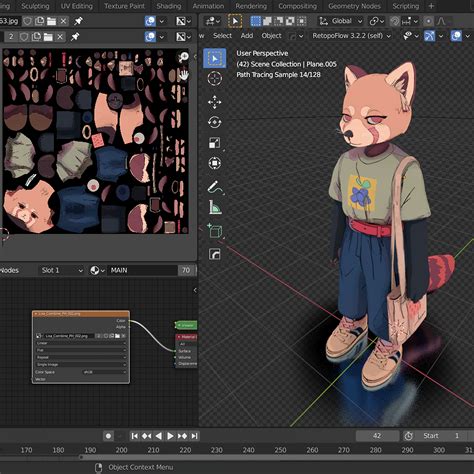Click the material user count 70

(186, 270)
